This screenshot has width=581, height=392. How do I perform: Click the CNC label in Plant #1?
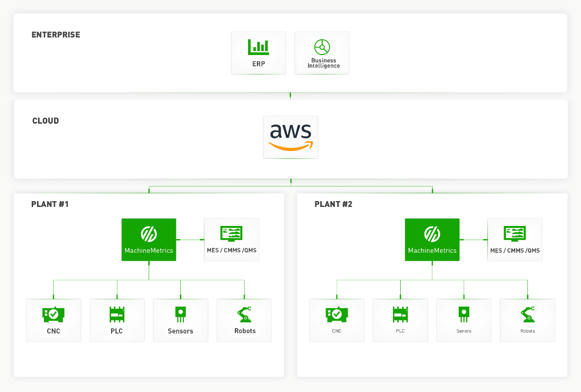click(x=53, y=331)
